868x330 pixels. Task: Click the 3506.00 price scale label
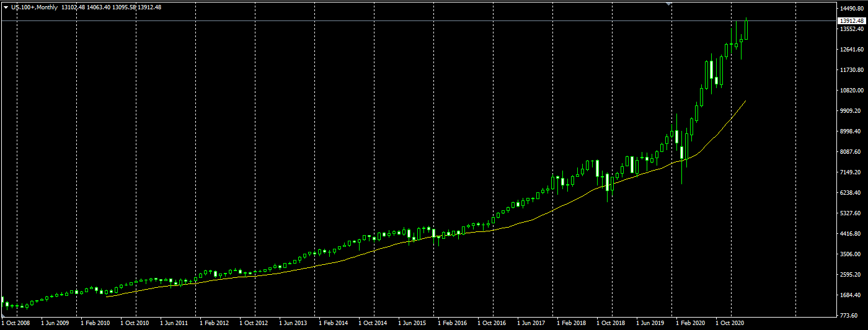coord(851,254)
